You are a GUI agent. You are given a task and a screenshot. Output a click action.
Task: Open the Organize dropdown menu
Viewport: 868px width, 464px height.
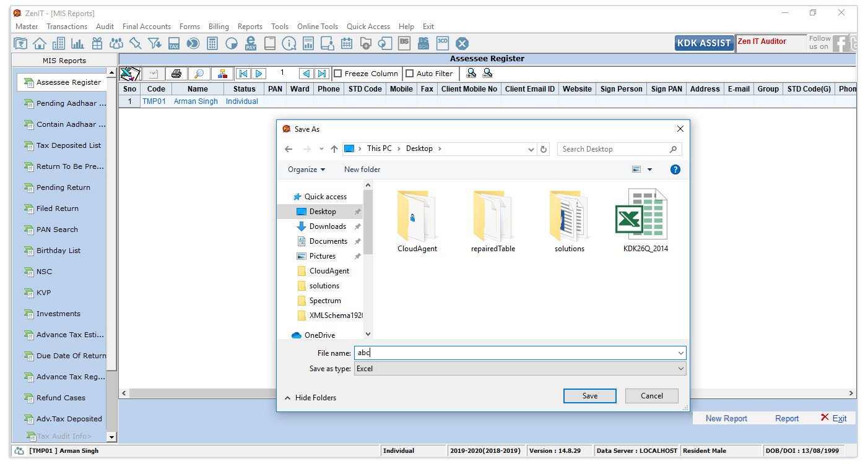(x=306, y=170)
